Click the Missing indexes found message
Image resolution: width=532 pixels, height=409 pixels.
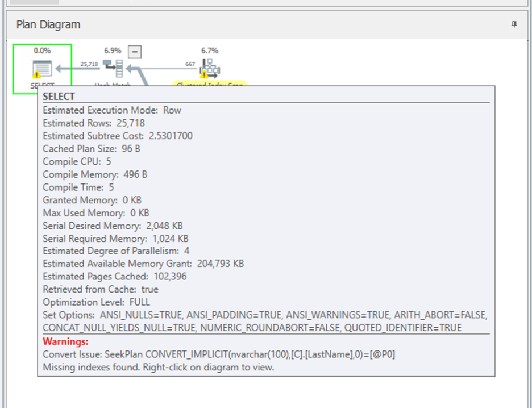point(158,367)
